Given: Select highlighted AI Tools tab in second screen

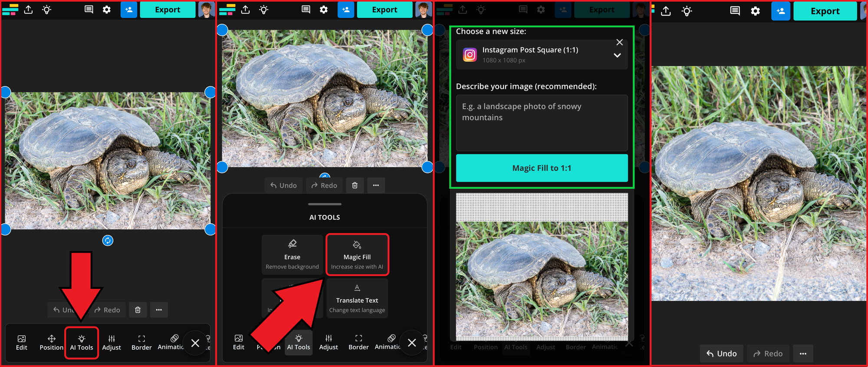Looking at the screenshot, I should click(299, 342).
